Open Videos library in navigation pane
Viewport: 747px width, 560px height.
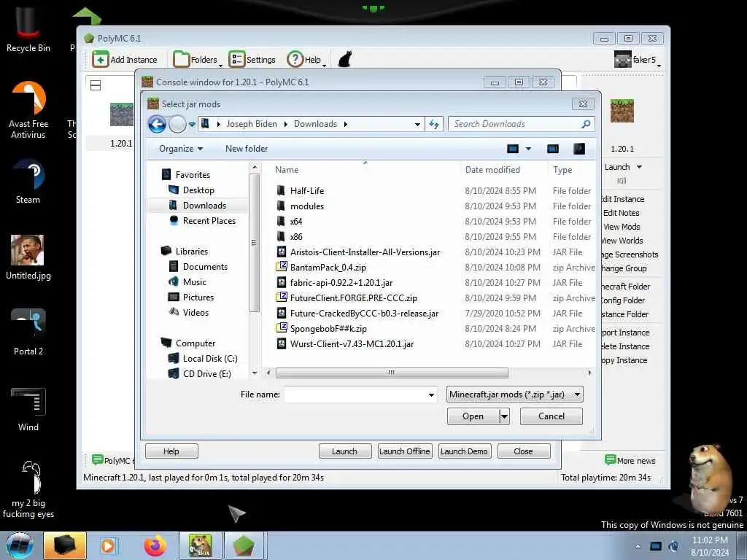click(x=196, y=312)
